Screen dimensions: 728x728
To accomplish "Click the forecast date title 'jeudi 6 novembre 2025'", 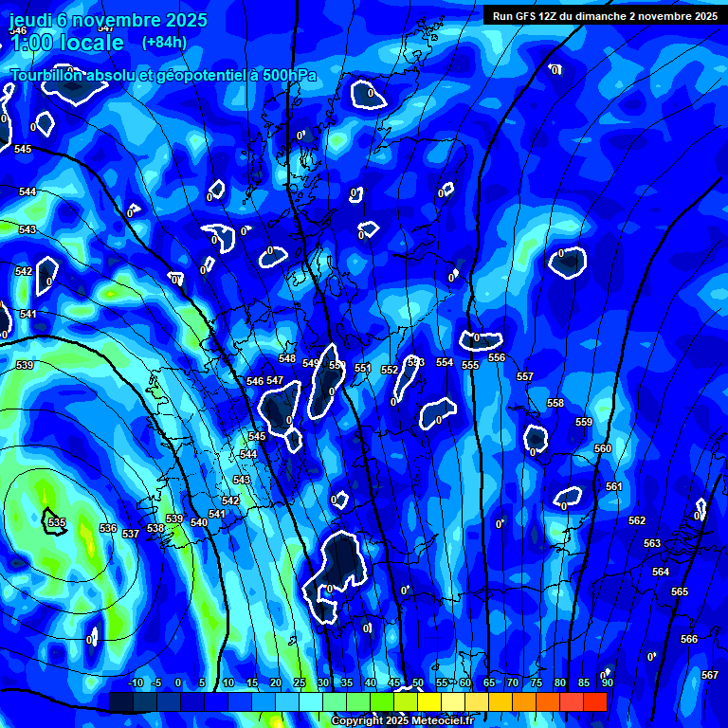I will [108, 19].
